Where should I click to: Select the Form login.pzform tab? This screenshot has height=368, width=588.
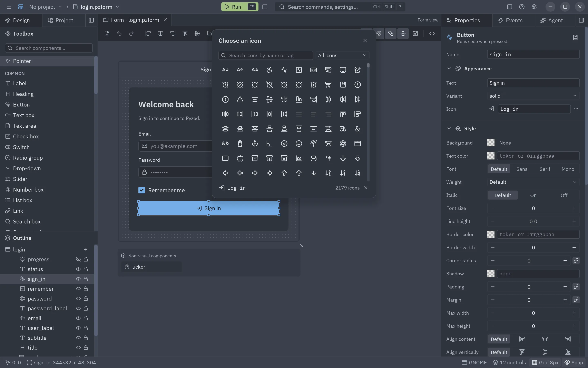click(x=135, y=20)
